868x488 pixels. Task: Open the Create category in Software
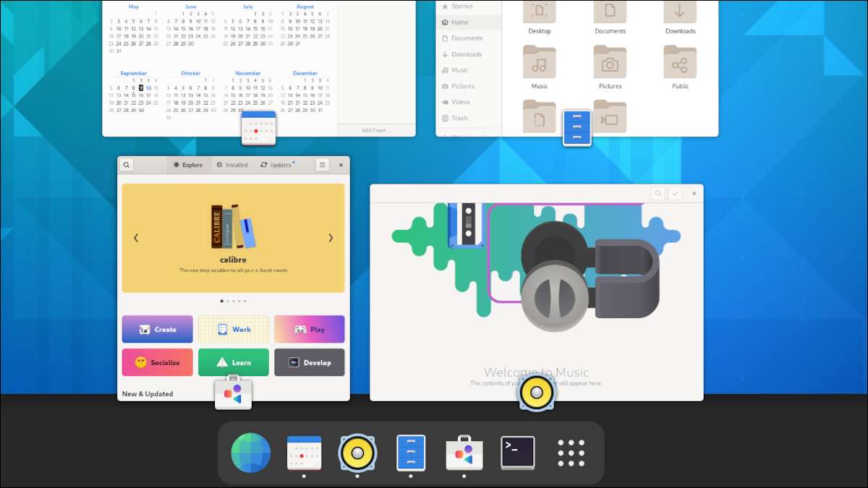pyautogui.click(x=158, y=329)
